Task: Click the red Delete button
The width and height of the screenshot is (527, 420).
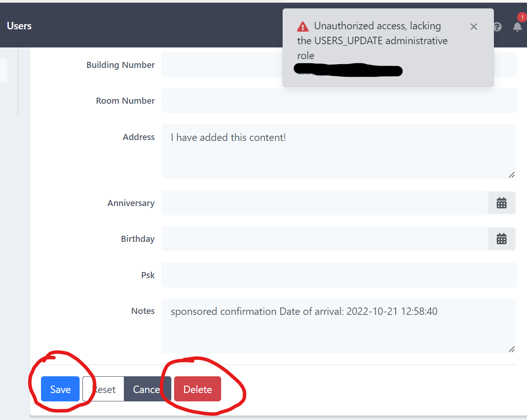Action: tap(197, 389)
